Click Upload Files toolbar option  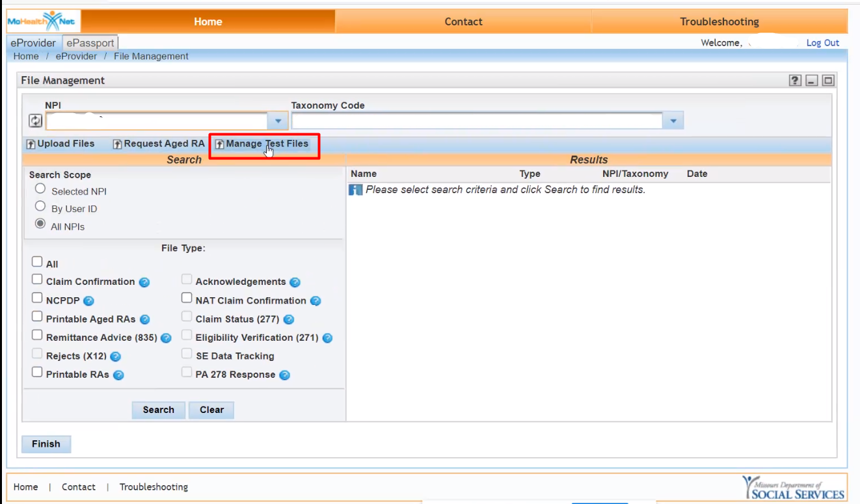tap(60, 144)
